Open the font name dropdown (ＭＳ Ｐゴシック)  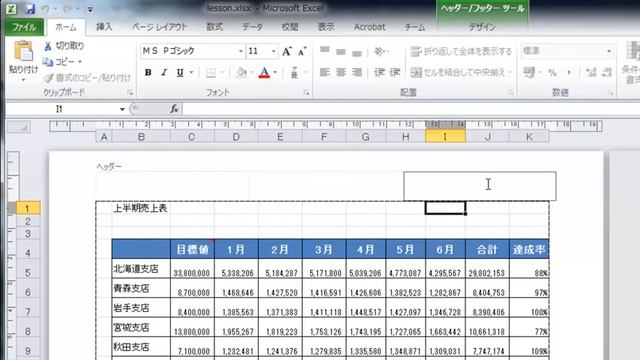(x=240, y=51)
